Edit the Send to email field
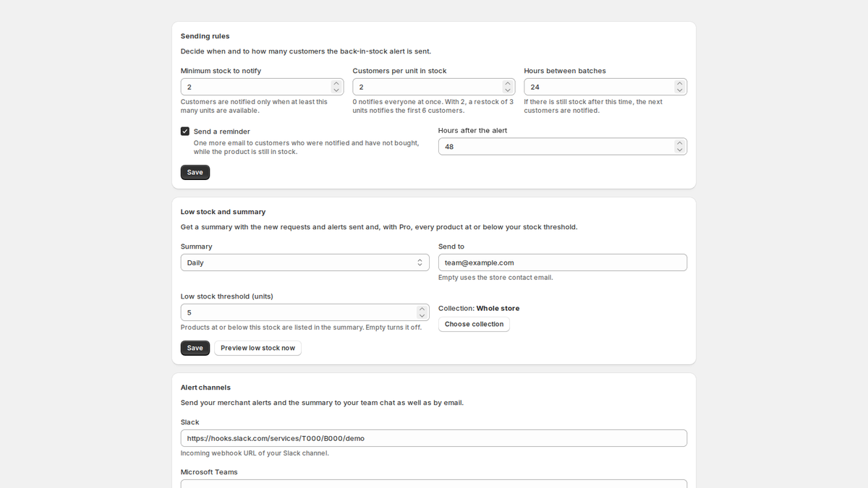868x488 pixels. click(563, 262)
